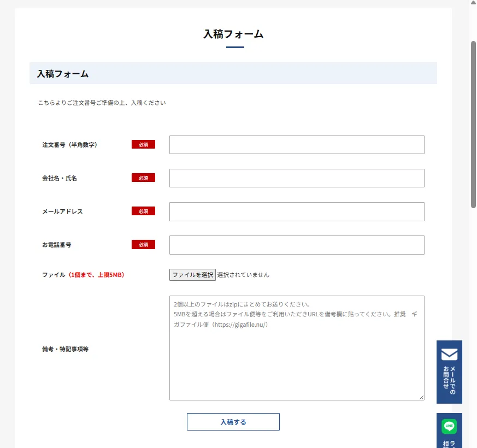The height and width of the screenshot is (448, 477).
Task: Click the 注文番号（半角数字） label
Action: (69, 145)
